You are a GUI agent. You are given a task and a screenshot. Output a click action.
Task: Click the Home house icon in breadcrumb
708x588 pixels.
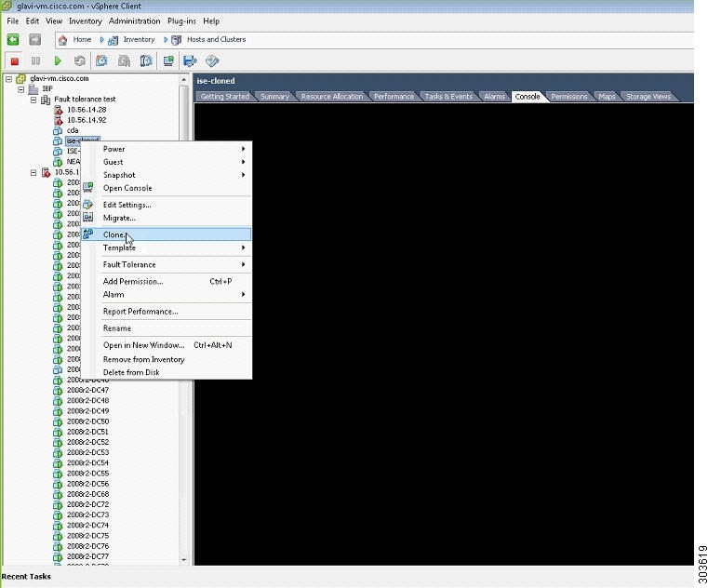(62, 40)
